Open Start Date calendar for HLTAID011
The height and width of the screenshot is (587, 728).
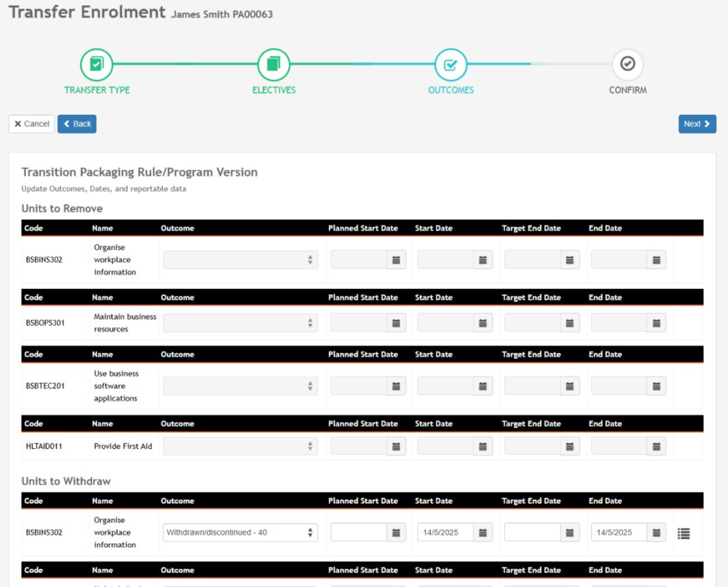483,447
